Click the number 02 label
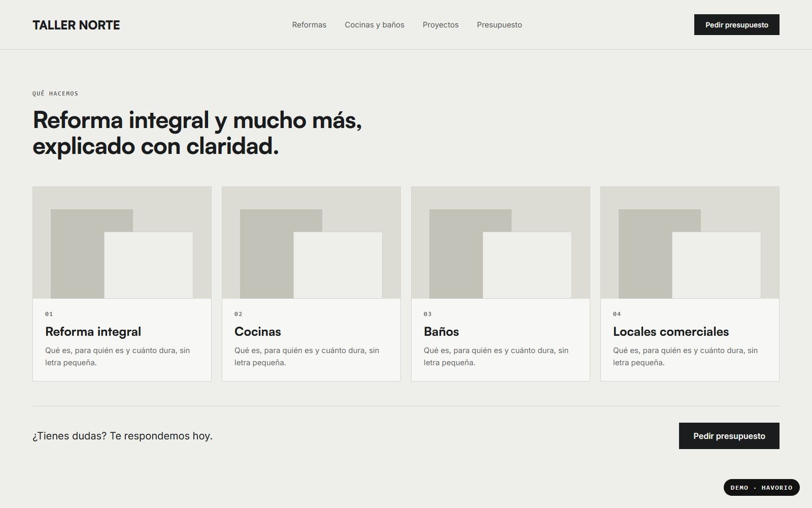Screen dimensions: 812x508 pos(239,314)
